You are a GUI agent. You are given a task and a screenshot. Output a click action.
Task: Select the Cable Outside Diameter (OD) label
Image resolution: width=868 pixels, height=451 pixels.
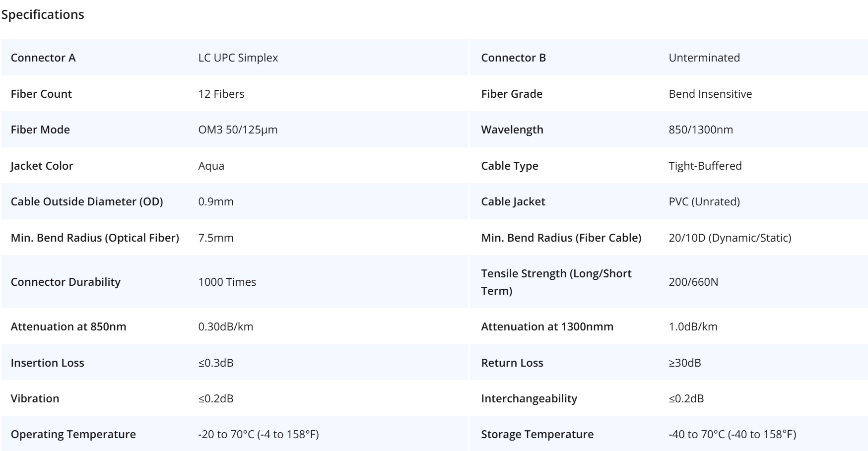tap(87, 201)
